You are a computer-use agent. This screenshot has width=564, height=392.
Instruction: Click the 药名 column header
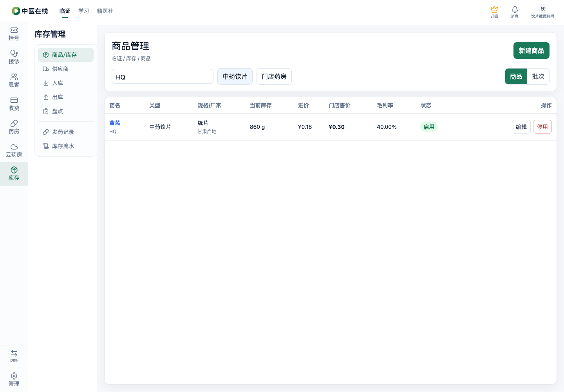coord(115,105)
